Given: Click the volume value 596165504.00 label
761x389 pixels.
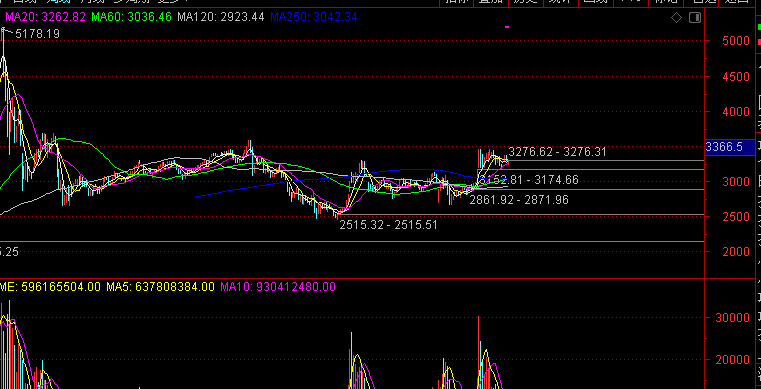Looking at the screenshot, I should coord(50,287).
